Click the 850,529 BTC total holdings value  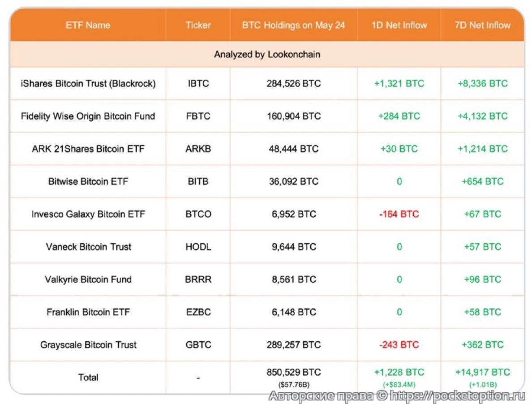tap(294, 372)
